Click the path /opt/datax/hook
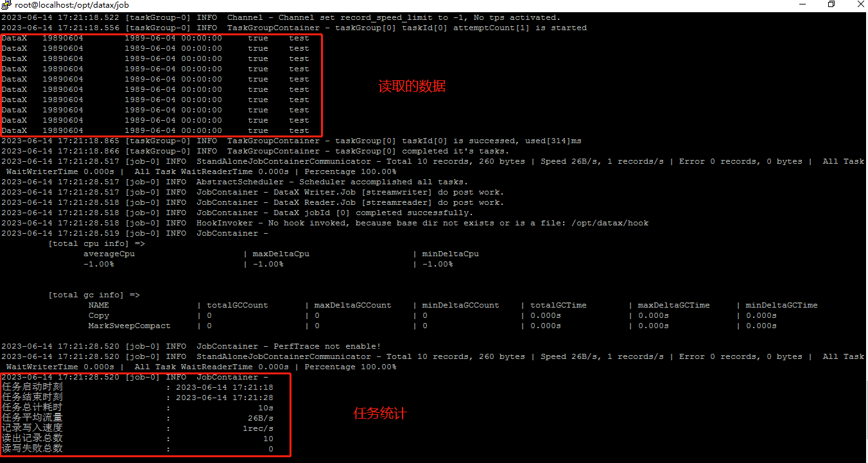This screenshot has width=868, height=463. coord(610,223)
